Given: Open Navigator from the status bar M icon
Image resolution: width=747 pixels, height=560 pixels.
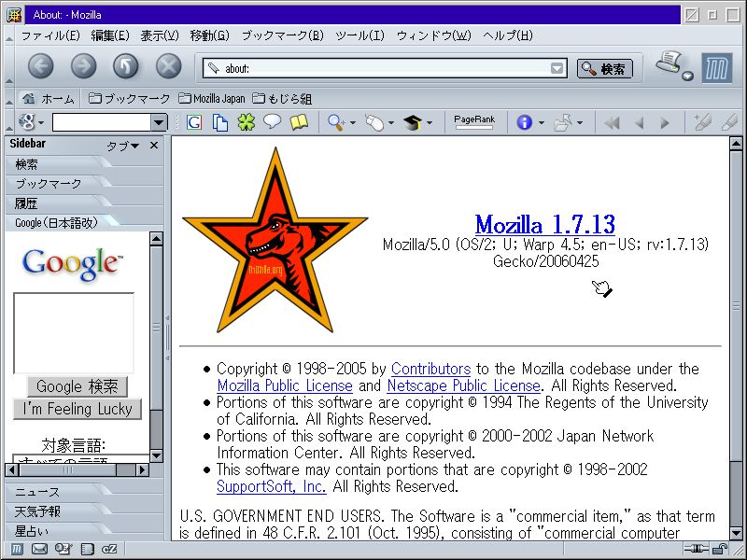Looking at the screenshot, I should 16,549.
